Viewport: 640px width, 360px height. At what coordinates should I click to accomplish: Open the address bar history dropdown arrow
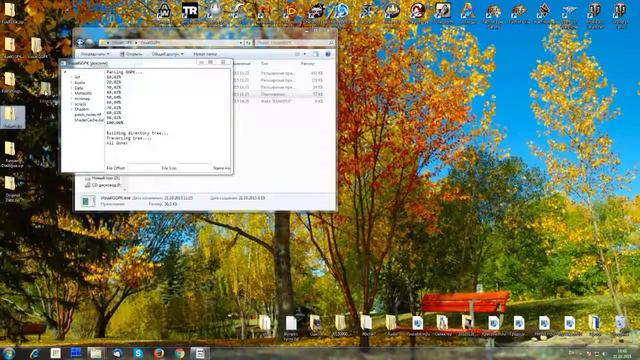pyautogui.click(x=241, y=42)
